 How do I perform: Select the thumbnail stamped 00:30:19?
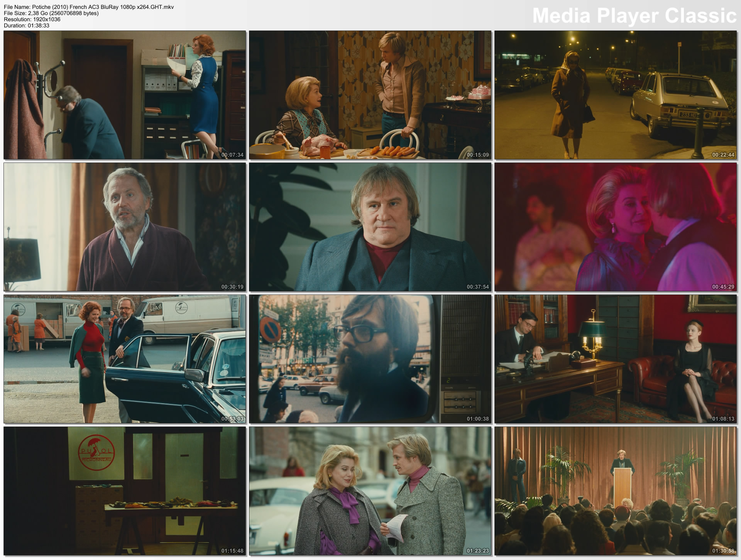125,227
